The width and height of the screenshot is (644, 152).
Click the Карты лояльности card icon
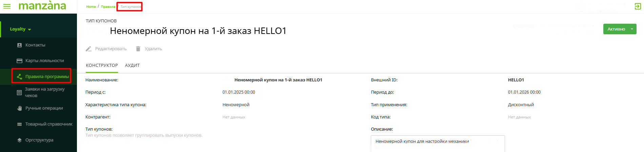[19, 61]
